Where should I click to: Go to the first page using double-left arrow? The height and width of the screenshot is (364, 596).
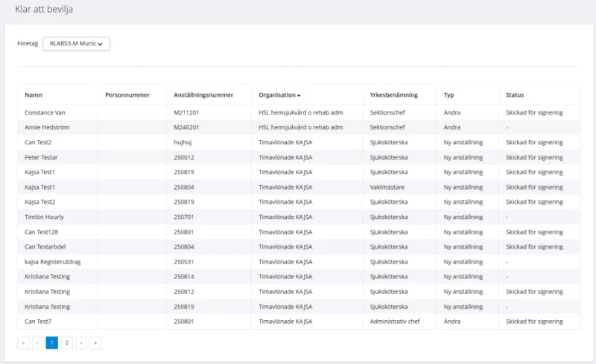pyautogui.click(x=23, y=342)
